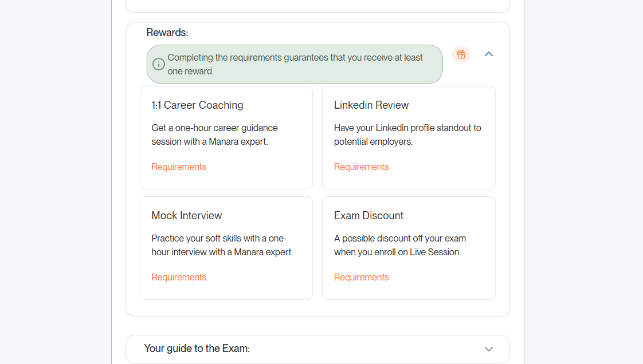The height and width of the screenshot is (364, 643).
Task: Select the 1:1 Career Coaching card title
Action: (x=197, y=105)
